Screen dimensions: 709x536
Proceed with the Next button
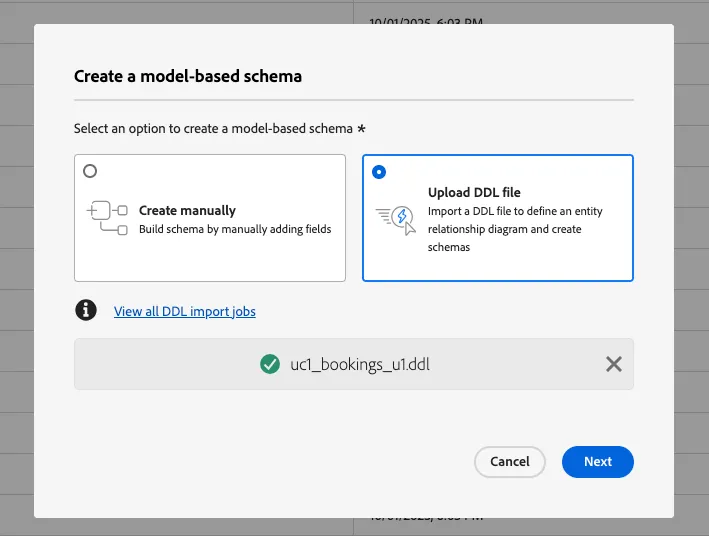598,461
